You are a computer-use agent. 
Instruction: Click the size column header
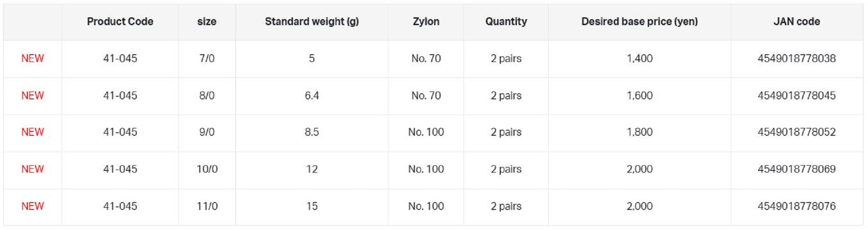[207, 22]
